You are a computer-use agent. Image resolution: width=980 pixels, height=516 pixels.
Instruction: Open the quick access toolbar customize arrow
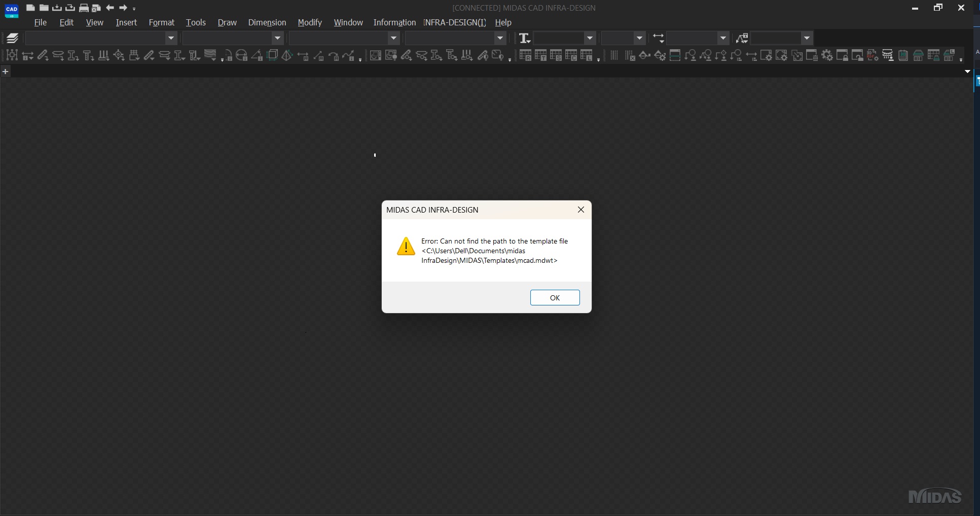[x=134, y=9]
